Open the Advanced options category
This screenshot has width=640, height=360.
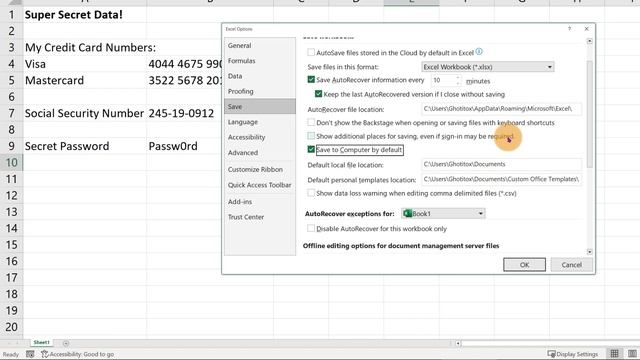click(243, 153)
